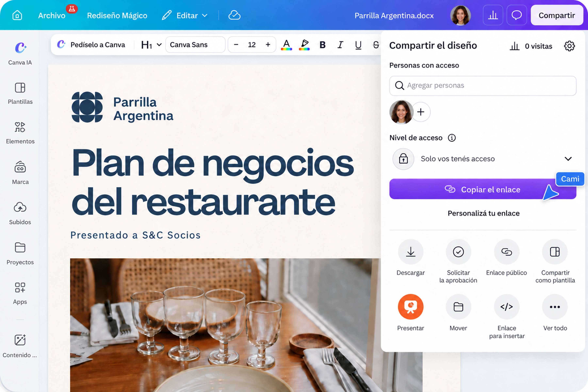The image size is (588, 392).
Task: Open Canva IA in sidebar
Action: tap(20, 53)
